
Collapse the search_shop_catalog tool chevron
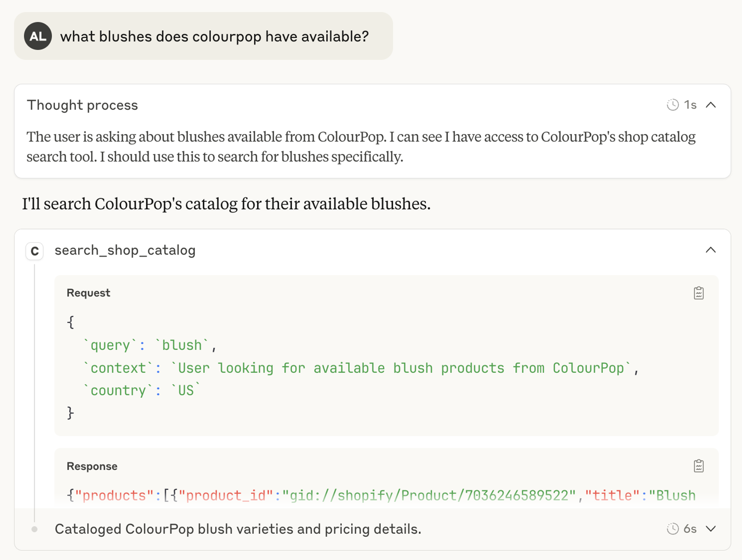[x=711, y=250]
